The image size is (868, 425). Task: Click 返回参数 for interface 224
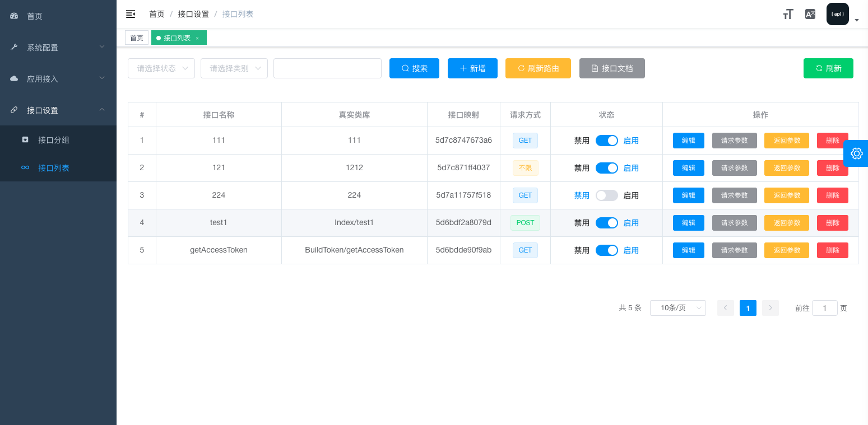[x=787, y=195]
